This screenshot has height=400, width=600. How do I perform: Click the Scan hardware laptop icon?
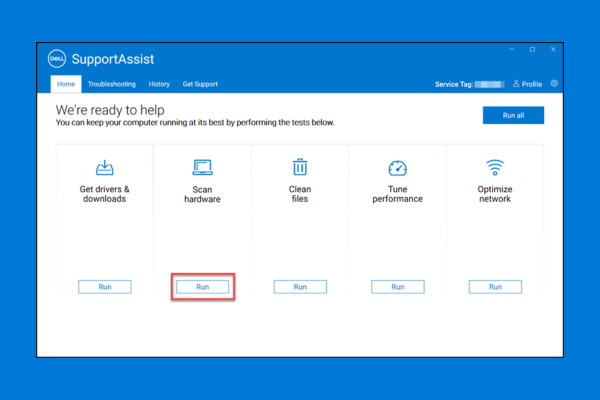tap(202, 167)
